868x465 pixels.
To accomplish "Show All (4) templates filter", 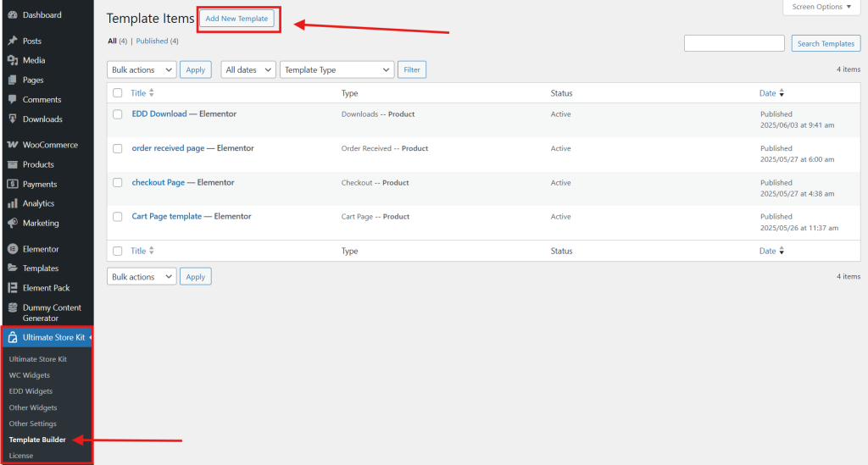I will point(117,41).
